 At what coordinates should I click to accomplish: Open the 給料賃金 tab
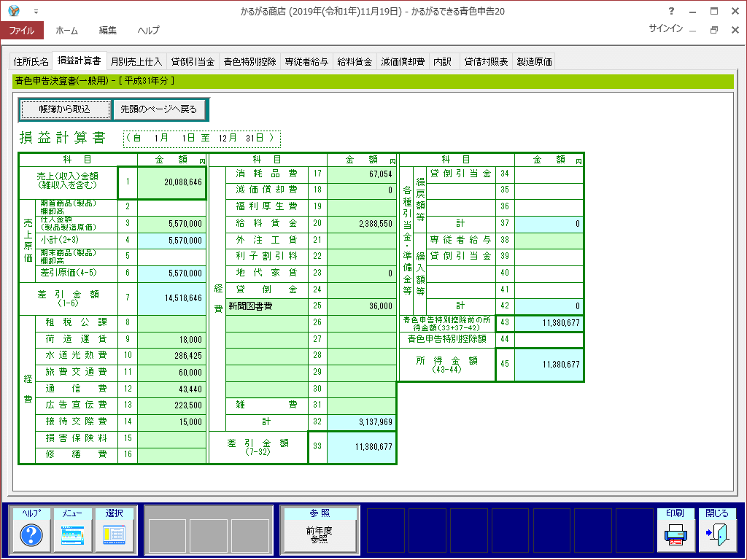pyautogui.click(x=355, y=61)
